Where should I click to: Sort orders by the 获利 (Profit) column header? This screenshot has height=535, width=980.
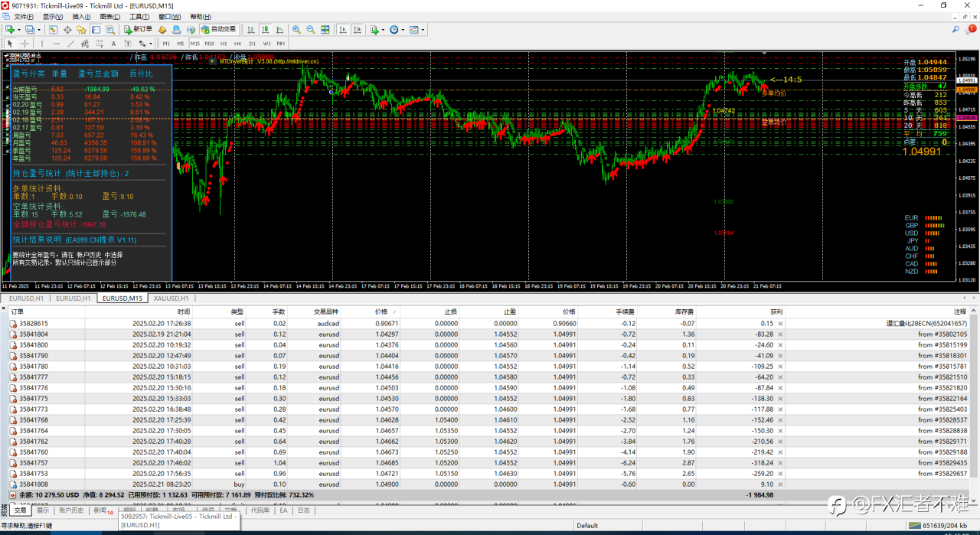click(776, 312)
